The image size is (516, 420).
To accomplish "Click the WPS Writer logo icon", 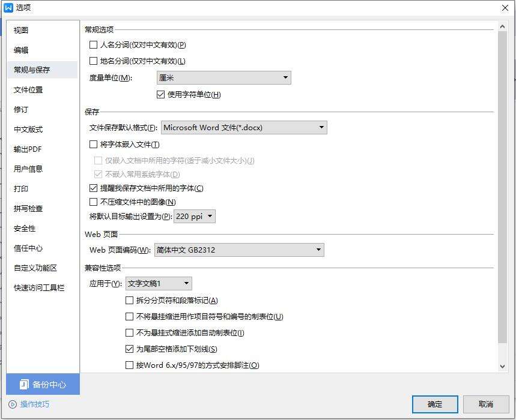I will 8,8.
